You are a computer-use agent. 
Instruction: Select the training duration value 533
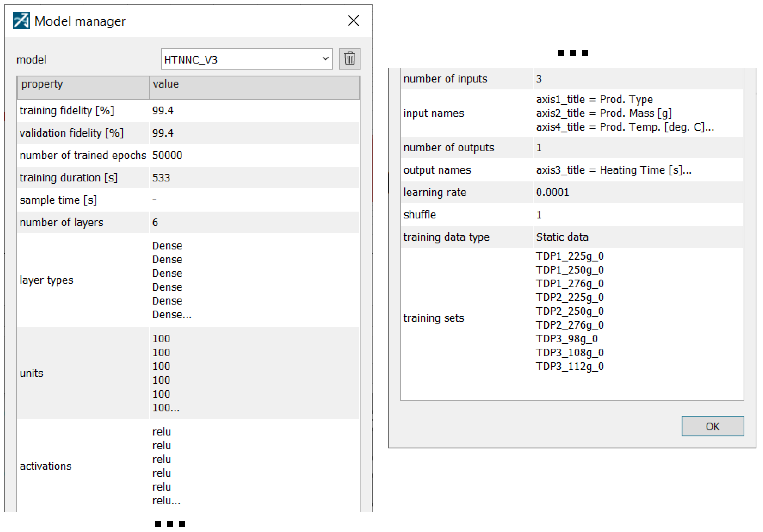coord(161,177)
